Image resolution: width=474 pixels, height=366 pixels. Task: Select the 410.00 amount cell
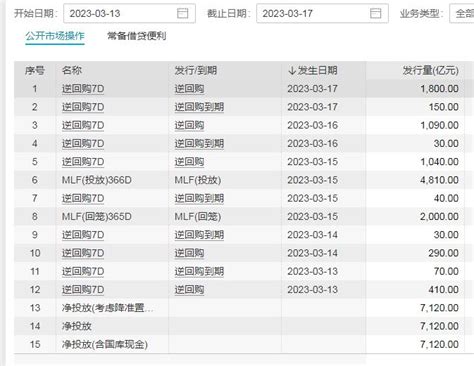point(444,290)
